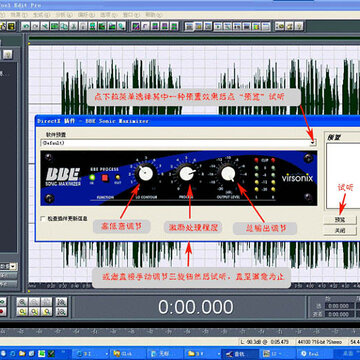Click the close button under preview
360x360 pixels.
coord(340,231)
